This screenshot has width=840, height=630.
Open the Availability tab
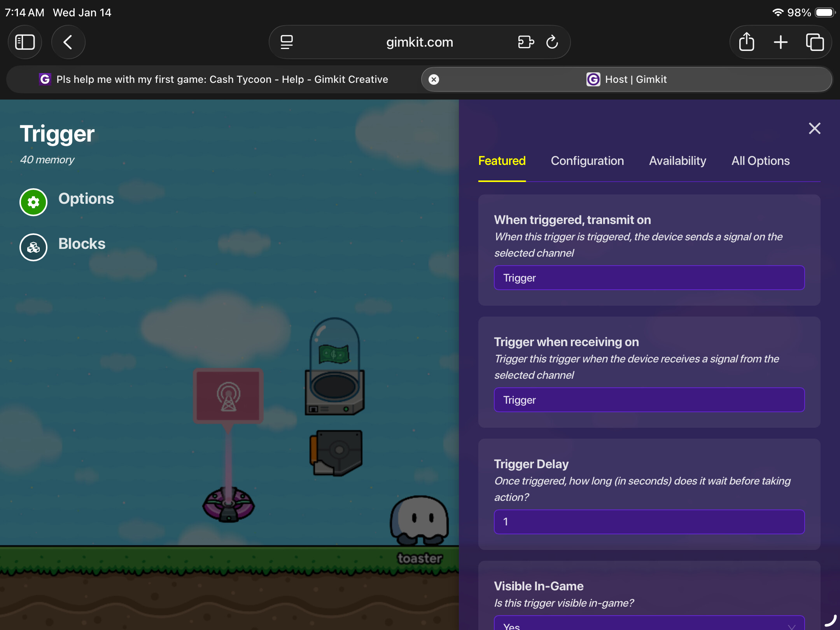[677, 161]
